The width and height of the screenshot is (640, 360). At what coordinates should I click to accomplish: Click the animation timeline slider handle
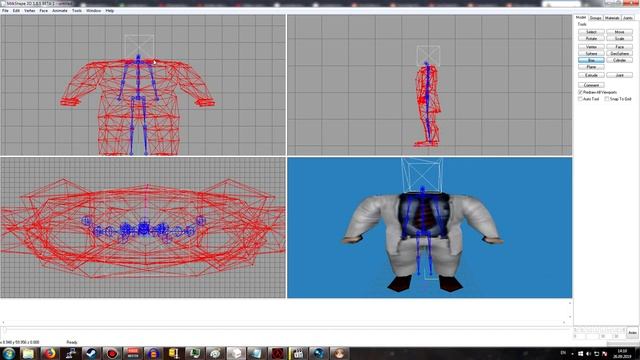[x=4, y=330]
